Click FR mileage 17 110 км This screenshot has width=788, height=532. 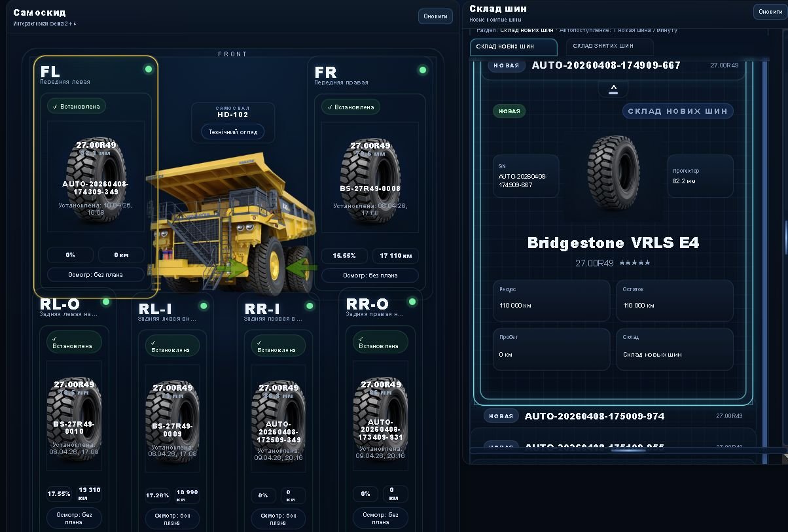pyautogui.click(x=395, y=256)
